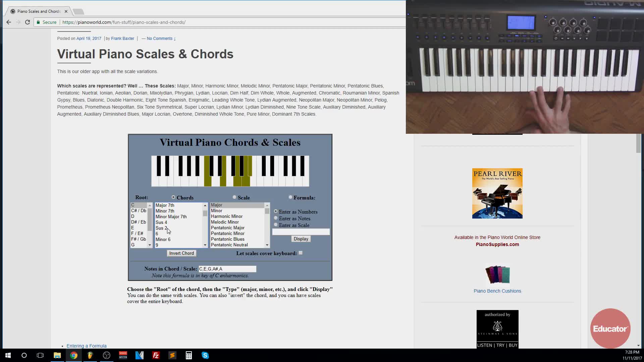Viewport: 644px width, 362px height.
Task: Open the Skype taskbar icon
Action: tap(205, 355)
